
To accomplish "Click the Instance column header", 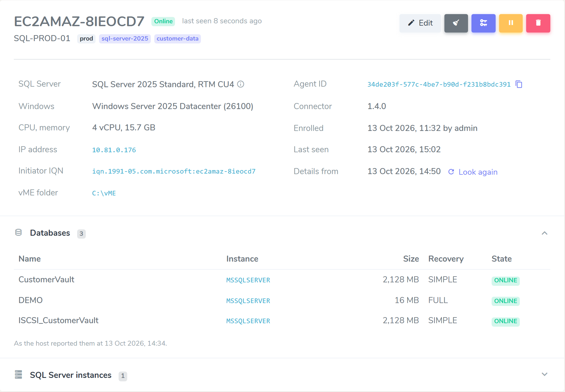I will point(242,259).
